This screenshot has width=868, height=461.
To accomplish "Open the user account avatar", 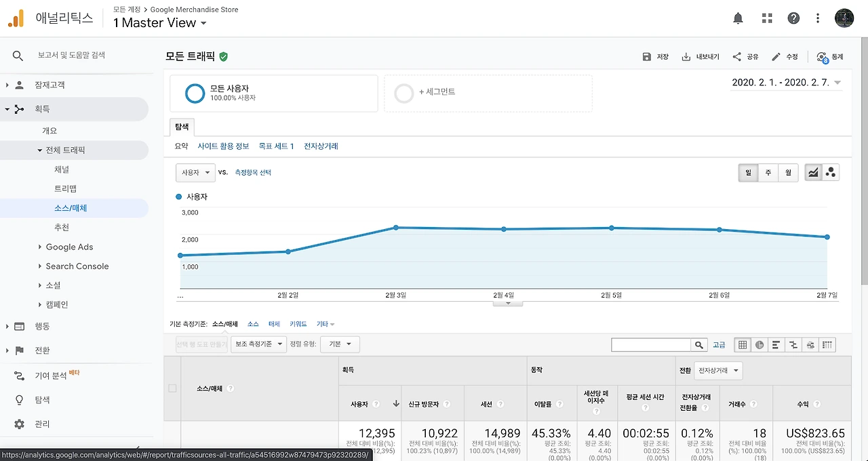I will pyautogui.click(x=844, y=18).
